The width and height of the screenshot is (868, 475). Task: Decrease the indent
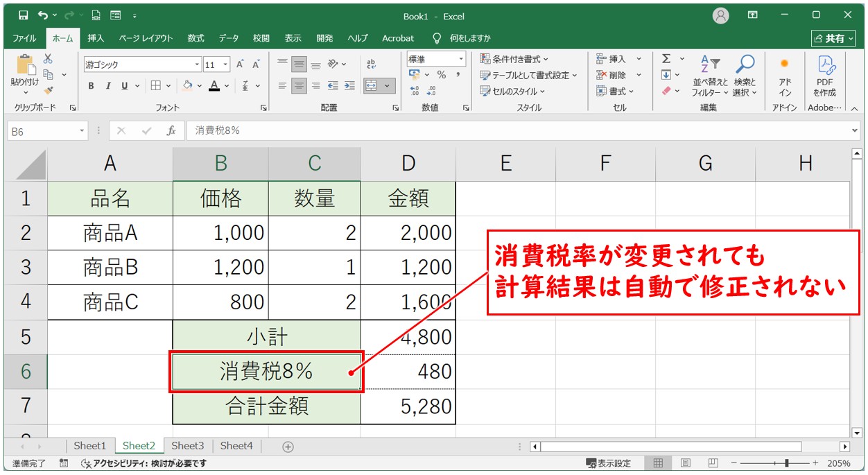pos(333,86)
